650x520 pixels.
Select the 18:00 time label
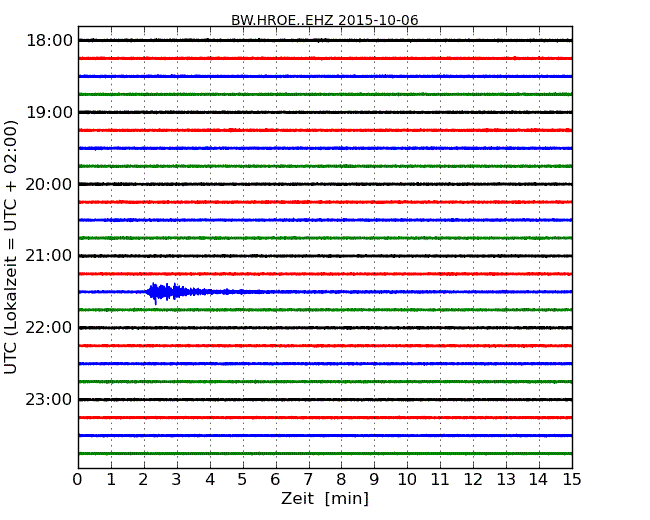[49, 41]
